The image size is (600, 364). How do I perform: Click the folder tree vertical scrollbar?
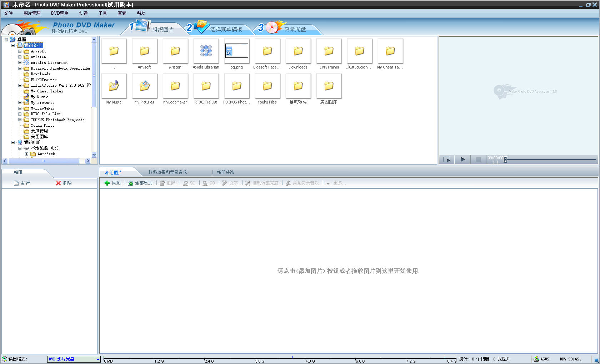tap(94, 76)
